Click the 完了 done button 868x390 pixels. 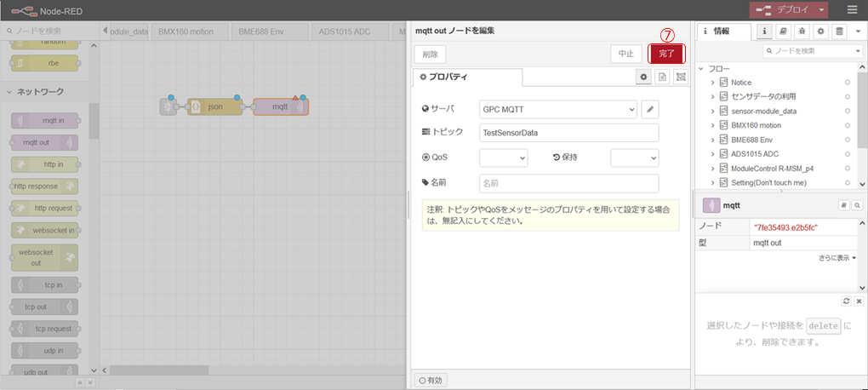point(666,53)
